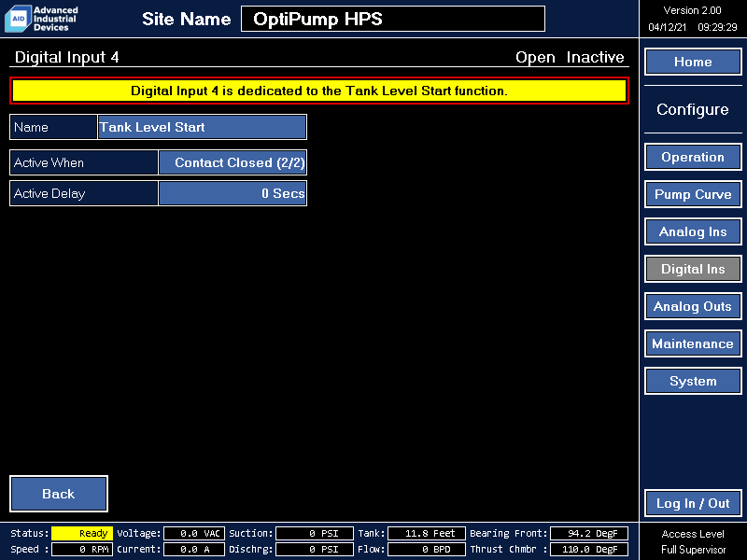This screenshot has height=560, width=747.
Task: Click the Suction 0 PSI readout
Action: coord(315,533)
